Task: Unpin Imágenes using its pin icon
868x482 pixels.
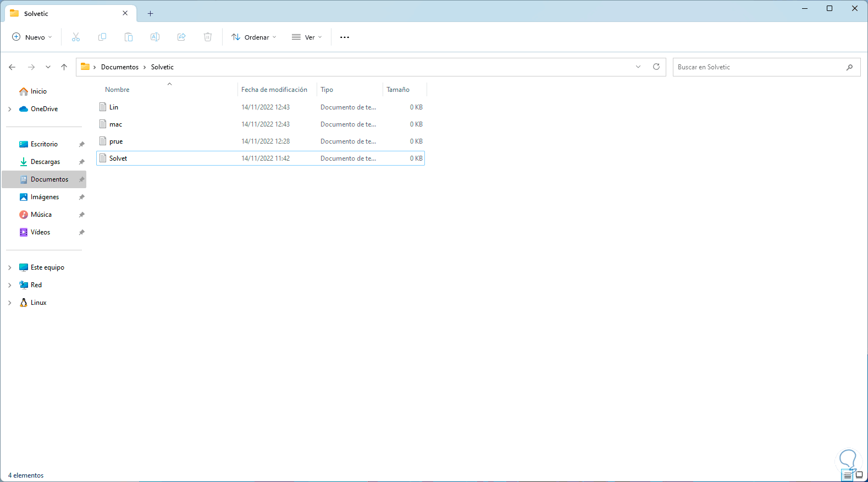Action: point(82,197)
